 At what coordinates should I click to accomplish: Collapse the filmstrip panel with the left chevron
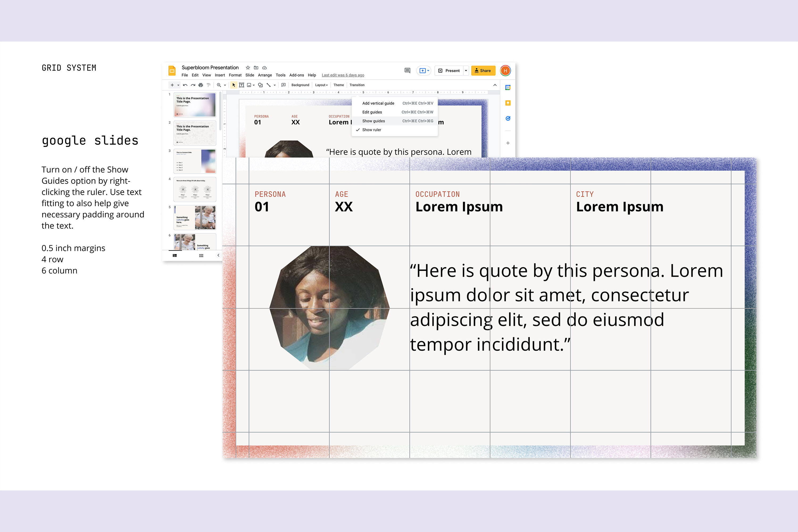click(x=218, y=255)
